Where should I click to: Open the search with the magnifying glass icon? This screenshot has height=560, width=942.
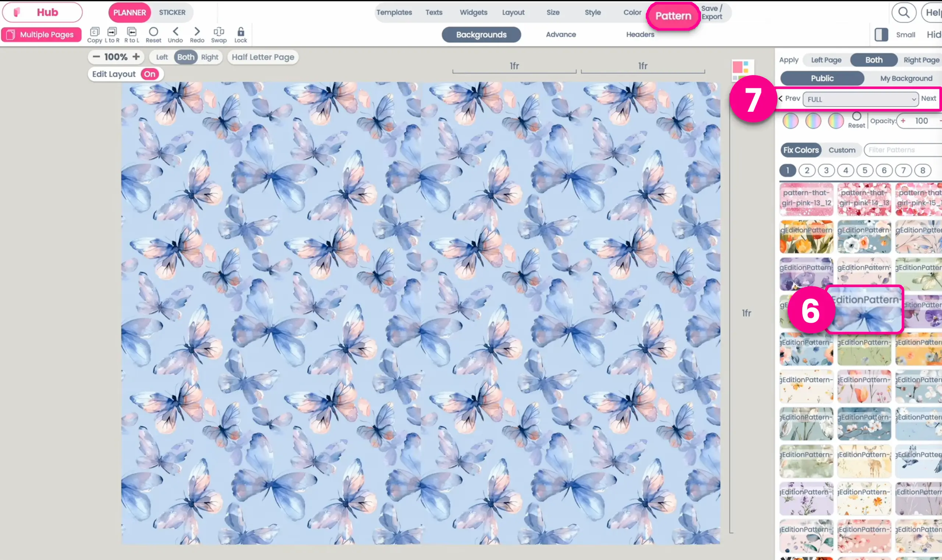pyautogui.click(x=903, y=12)
